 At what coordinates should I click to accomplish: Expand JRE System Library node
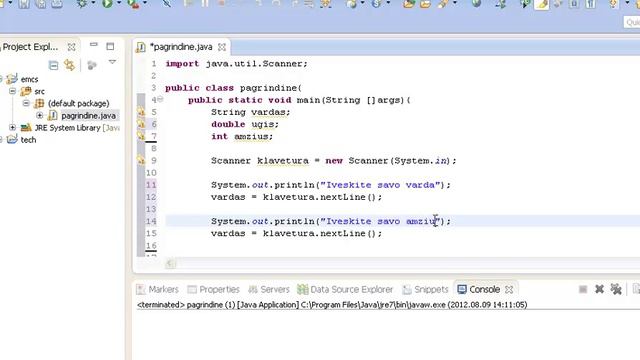(x=13, y=127)
